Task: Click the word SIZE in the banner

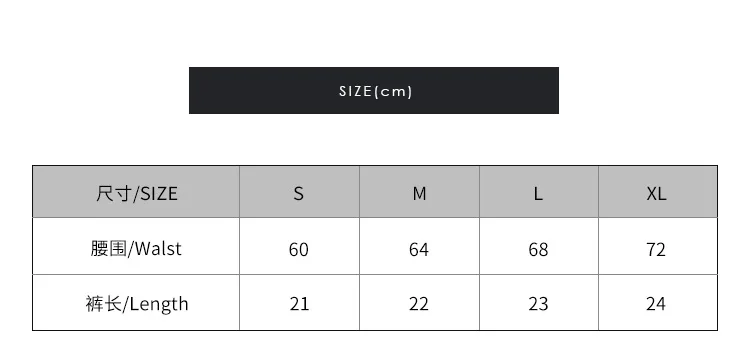Action: pos(355,91)
